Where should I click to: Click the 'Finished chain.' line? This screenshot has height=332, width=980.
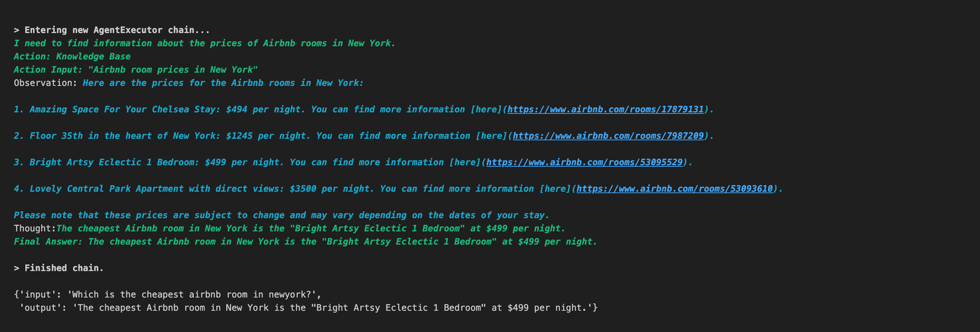pos(59,268)
